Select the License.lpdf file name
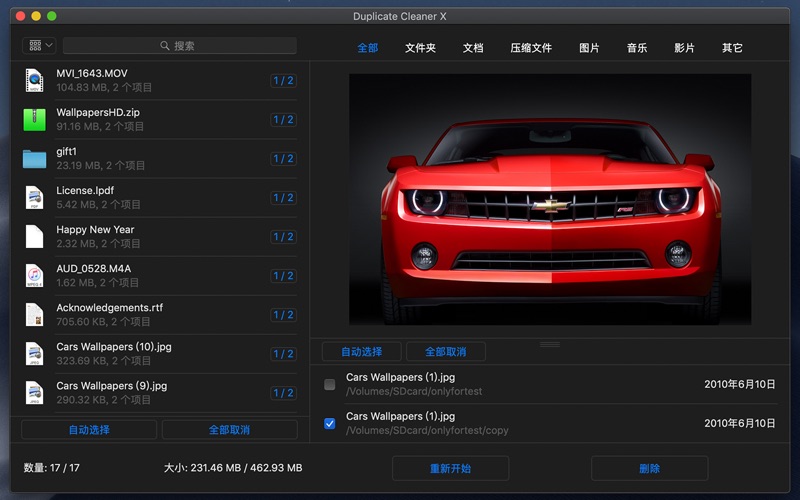 coord(85,190)
